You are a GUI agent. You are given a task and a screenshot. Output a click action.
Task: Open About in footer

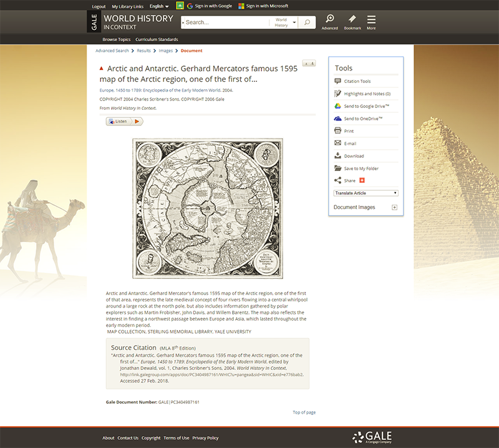[x=108, y=438]
